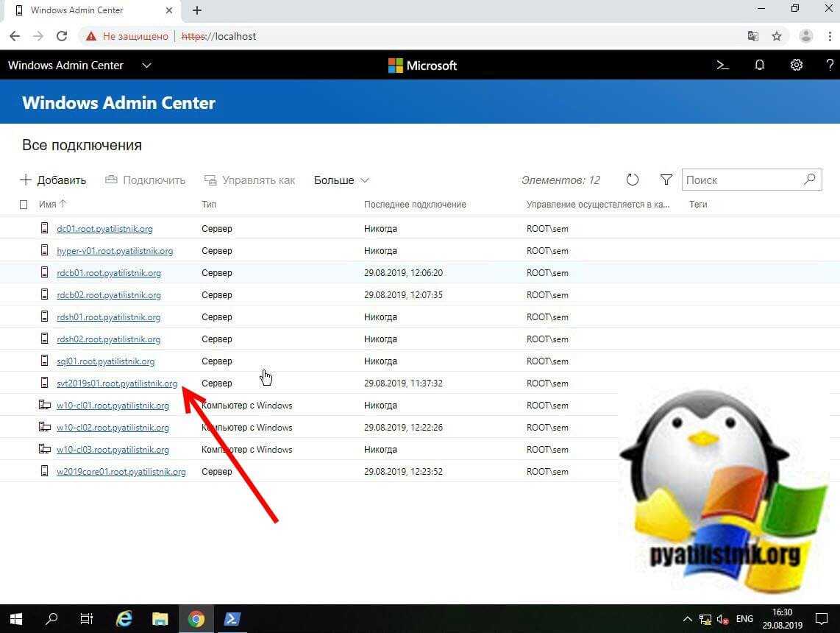This screenshot has width=840, height=633.
Task: Open the notifications bell
Action: point(760,66)
